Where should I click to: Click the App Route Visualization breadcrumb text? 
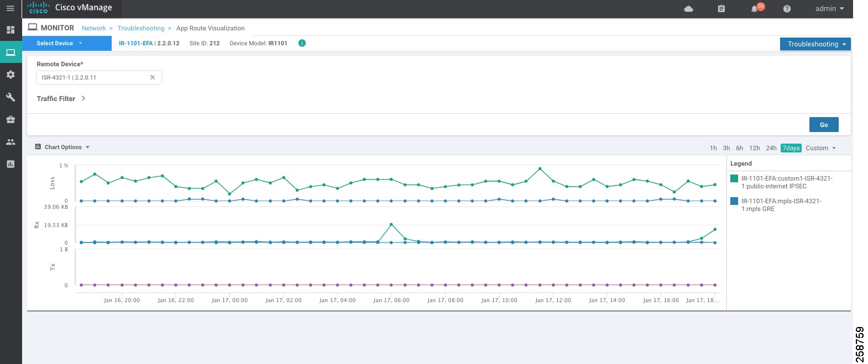pyautogui.click(x=211, y=28)
